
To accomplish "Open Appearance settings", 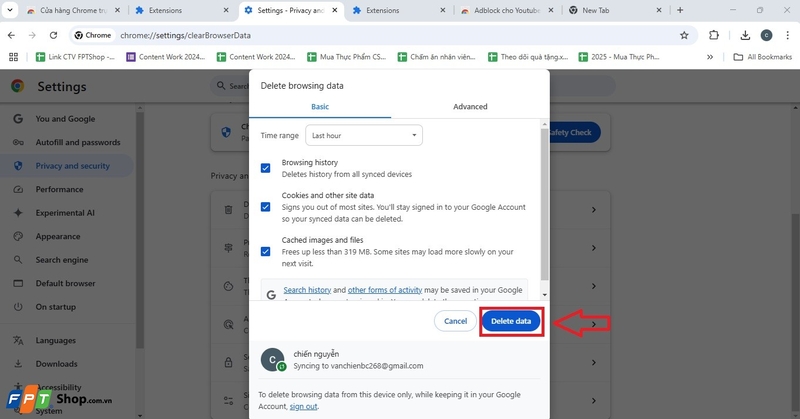I will pyautogui.click(x=58, y=236).
